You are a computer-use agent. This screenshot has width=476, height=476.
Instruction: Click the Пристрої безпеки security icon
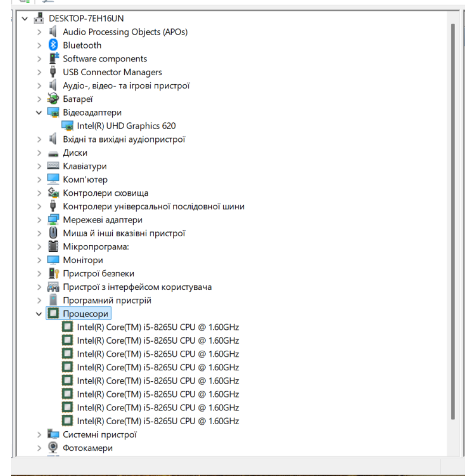53,274
